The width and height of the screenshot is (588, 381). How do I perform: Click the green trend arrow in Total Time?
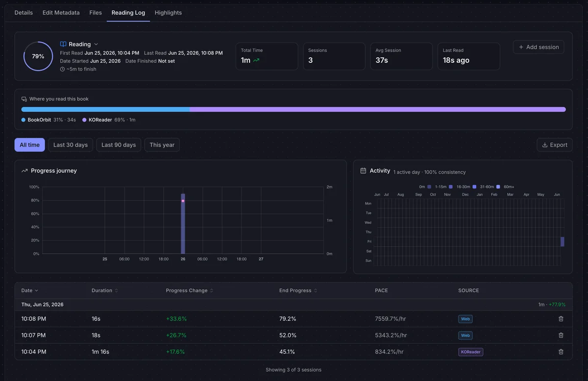click(256, 60)
